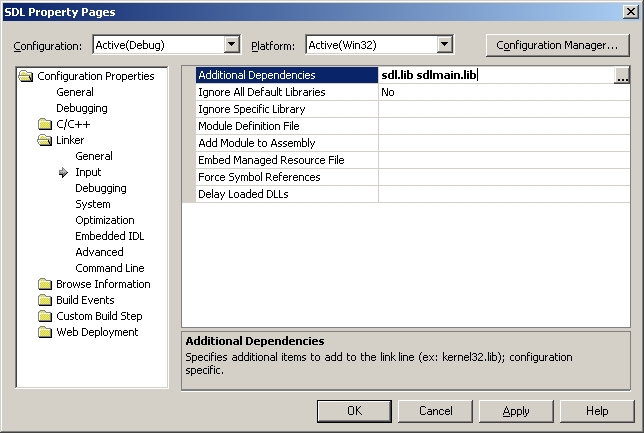Screen dimensions: 644x433
Task: Select General under Linker
Action: [94, 156]
